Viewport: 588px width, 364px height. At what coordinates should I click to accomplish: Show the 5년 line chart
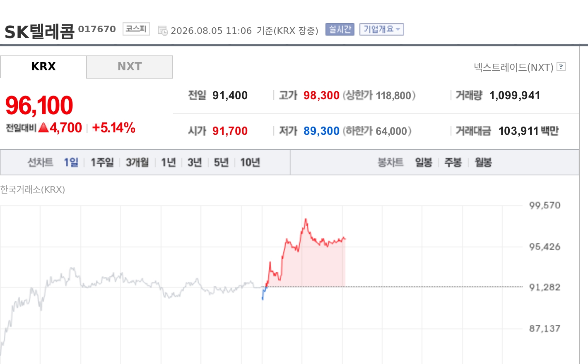[x=221, y=162]
